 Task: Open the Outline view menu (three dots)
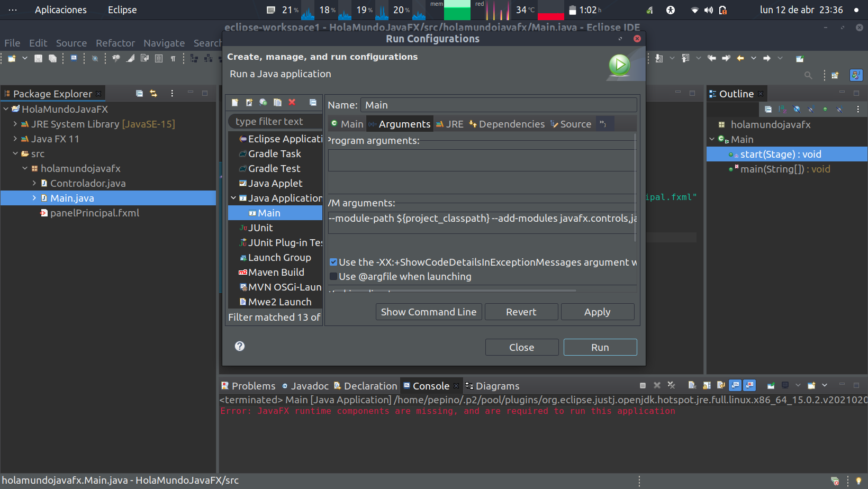(x=858, y=110)
